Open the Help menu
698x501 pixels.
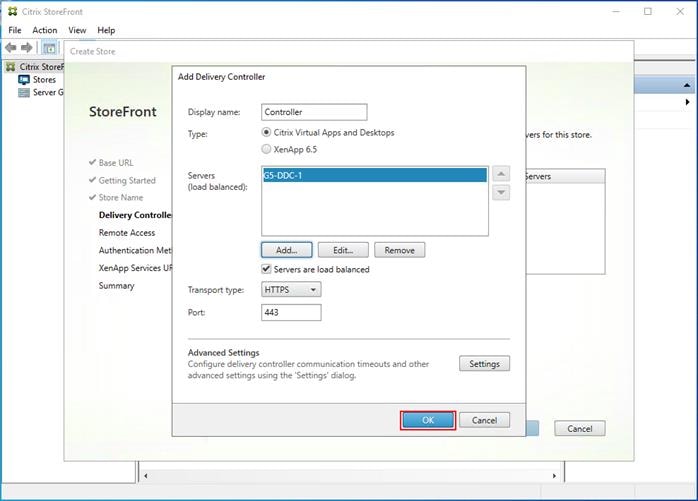click(x=106, y=30)
